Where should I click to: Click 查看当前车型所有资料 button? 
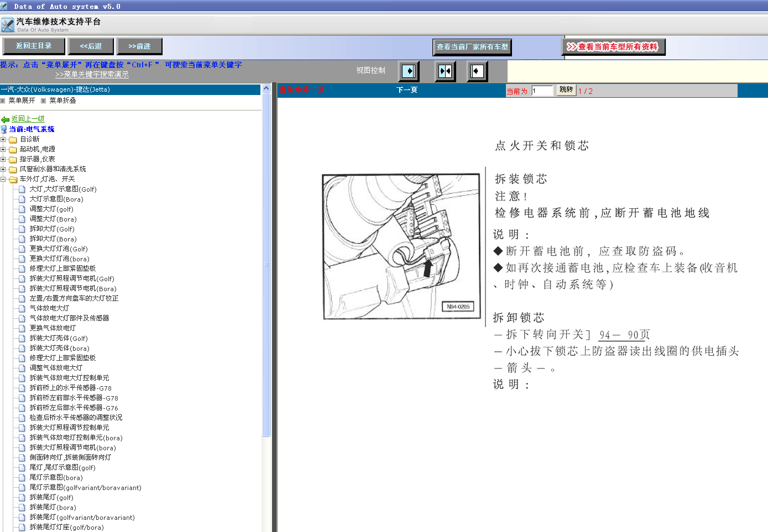(x=614, y=47)
